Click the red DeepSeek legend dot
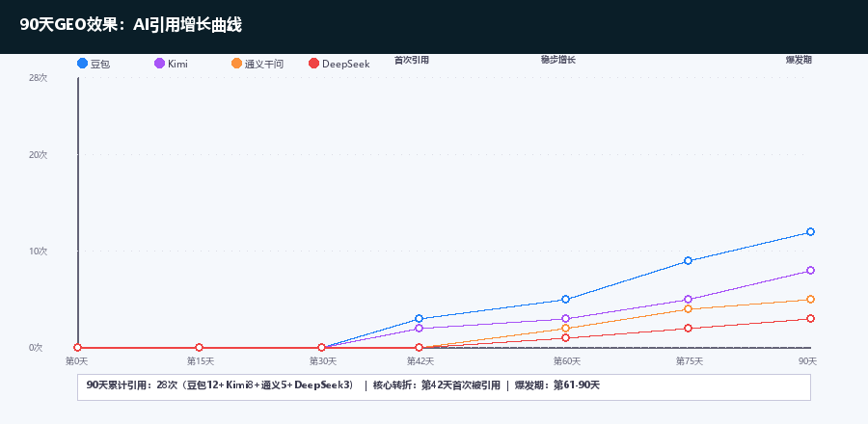The width and height of the screenshot is (868, 424). coord(313,64)
